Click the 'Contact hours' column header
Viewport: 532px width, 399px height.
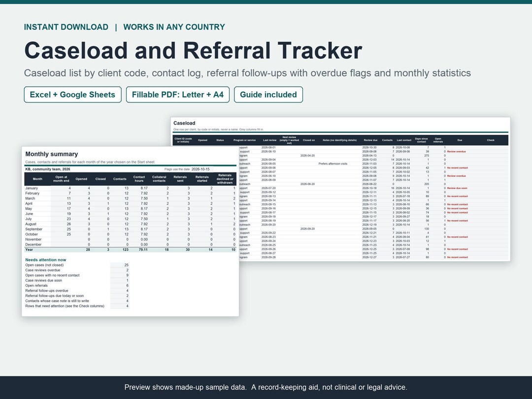[139, 179]
